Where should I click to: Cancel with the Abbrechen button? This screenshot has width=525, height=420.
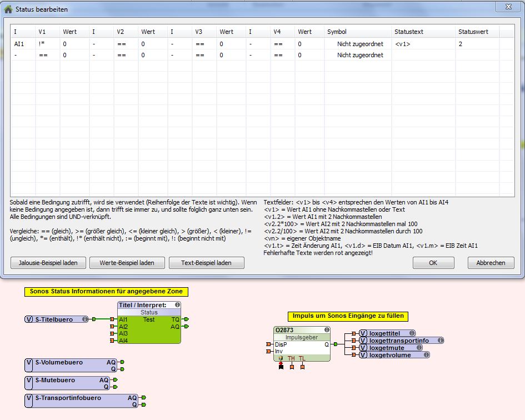[x=491, y=263]
